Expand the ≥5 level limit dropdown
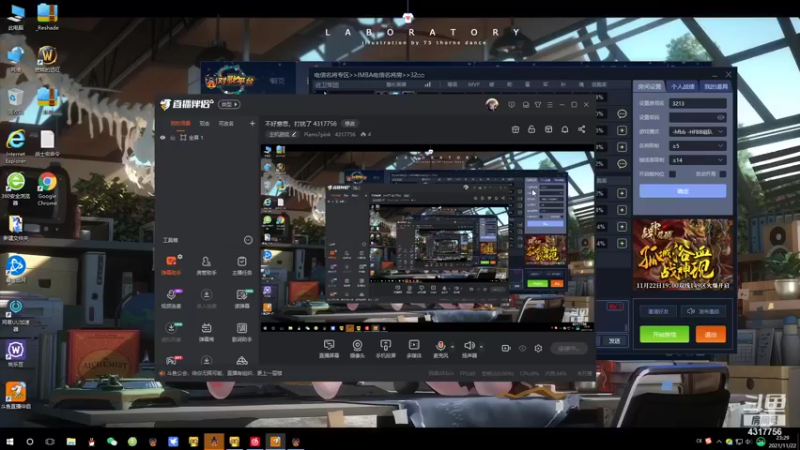Image resolution: width=800 pixels, height=450 pixels. point(697,146)
